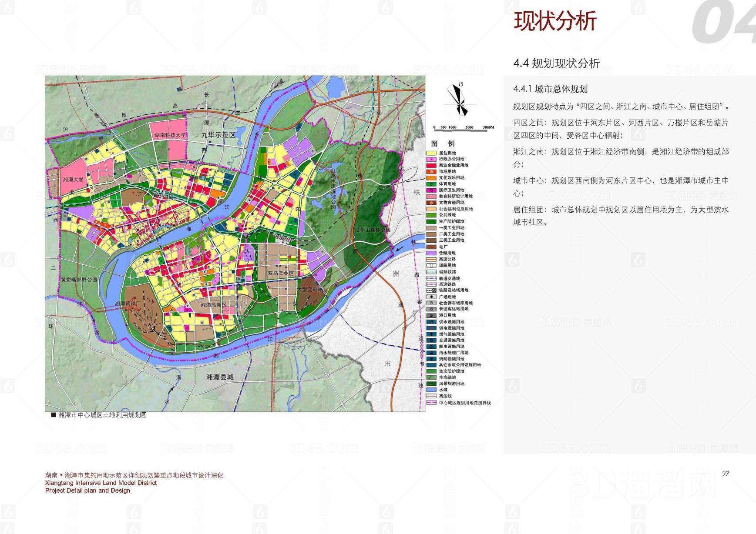Click the 铁路及站场用地 legend symbol

point(431,290)
